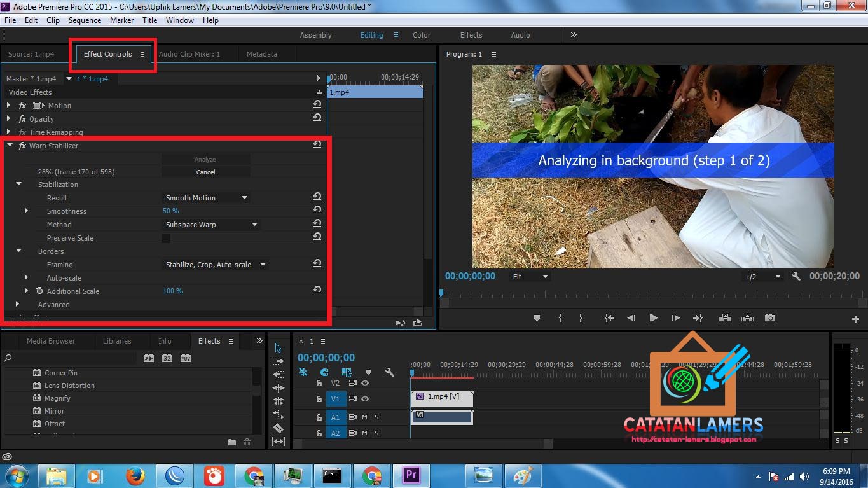
Task: Start playback in the Program Monitor
Action: point(653,318)
